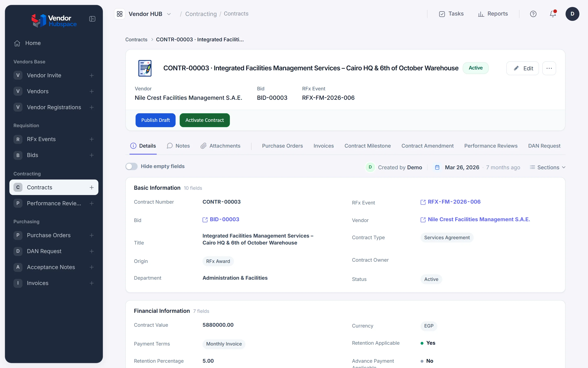Image resolution: width=588 pixels, height=368 pixels.
Task: Add new Vendor Registrations plus icon
Action: click(92, 107)
